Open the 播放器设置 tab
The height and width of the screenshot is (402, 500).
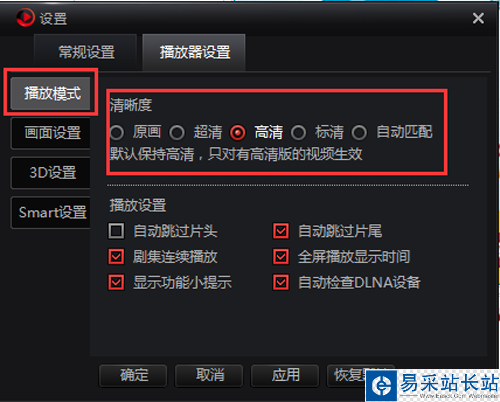194,52
